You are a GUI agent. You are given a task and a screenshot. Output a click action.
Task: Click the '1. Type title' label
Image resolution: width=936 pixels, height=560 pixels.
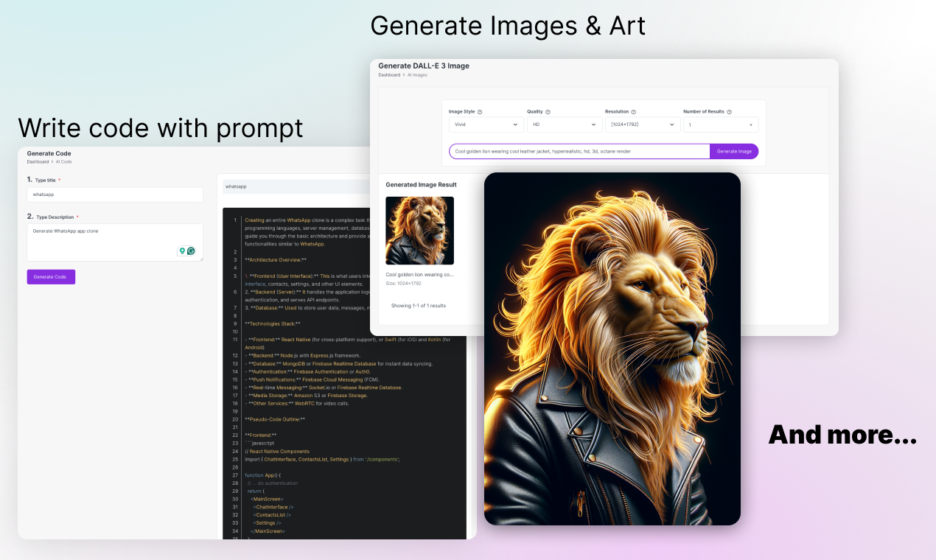click(44, 180)
